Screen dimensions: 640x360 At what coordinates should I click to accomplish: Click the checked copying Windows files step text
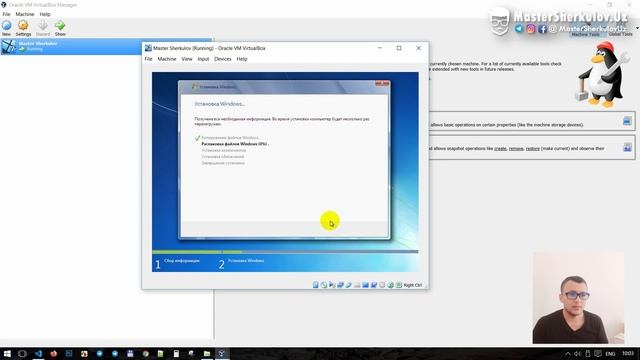(230, 138)
